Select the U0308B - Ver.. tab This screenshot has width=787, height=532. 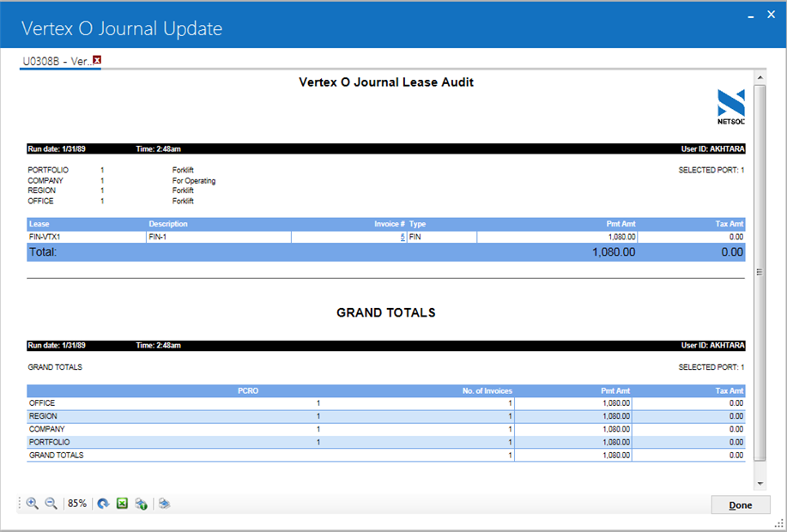click(x=58, y=61)
